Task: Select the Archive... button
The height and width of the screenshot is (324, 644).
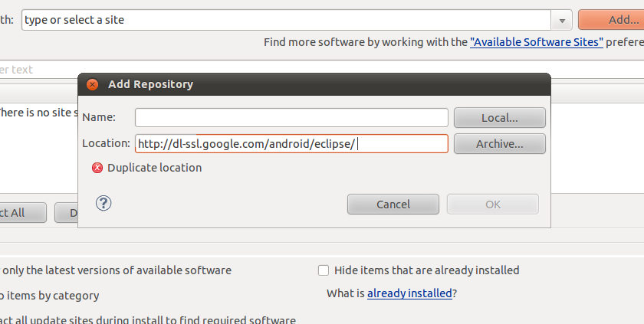Action: (x=500, y=144)
